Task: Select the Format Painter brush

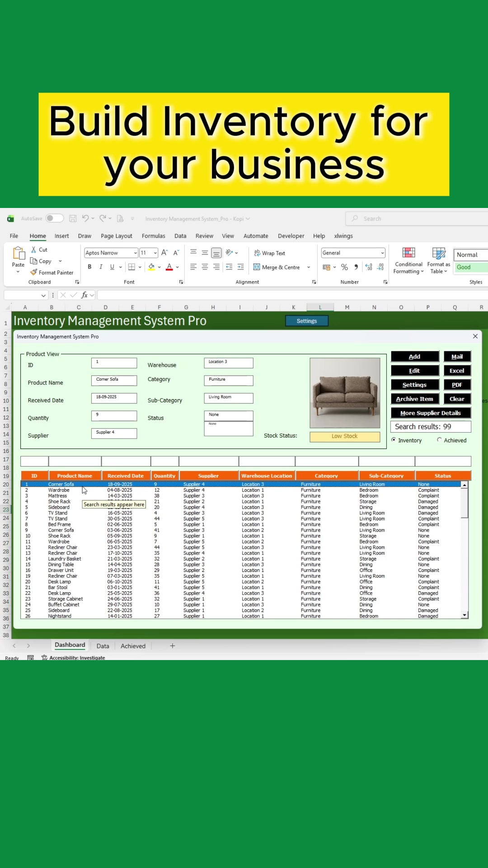Action: [33, 272]
